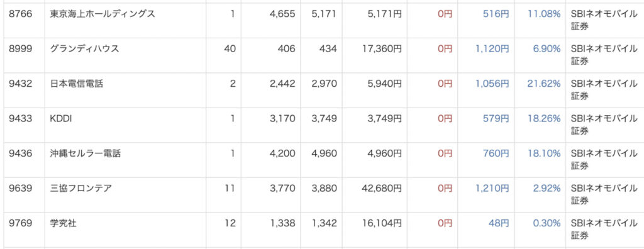Click the 17,360円 valuation cell
The height and width of the screenshot is (249, 644).
point(384,49)
